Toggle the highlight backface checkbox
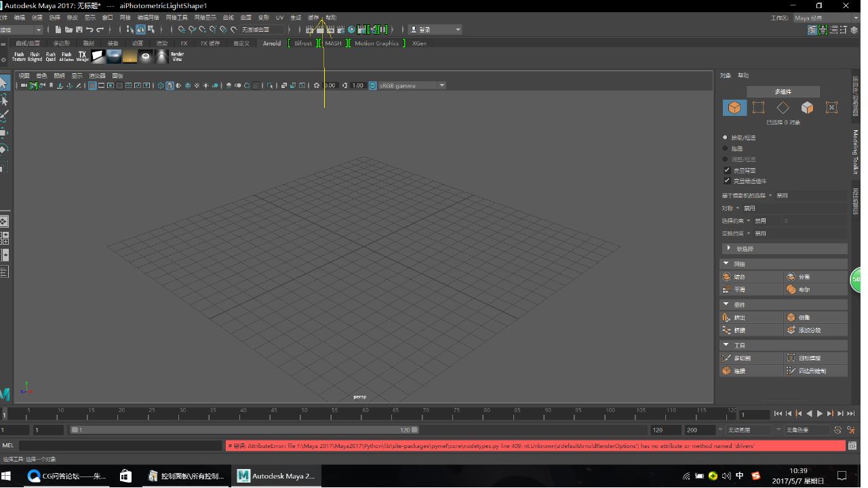The image size is (868, 488). coord(727,170)
